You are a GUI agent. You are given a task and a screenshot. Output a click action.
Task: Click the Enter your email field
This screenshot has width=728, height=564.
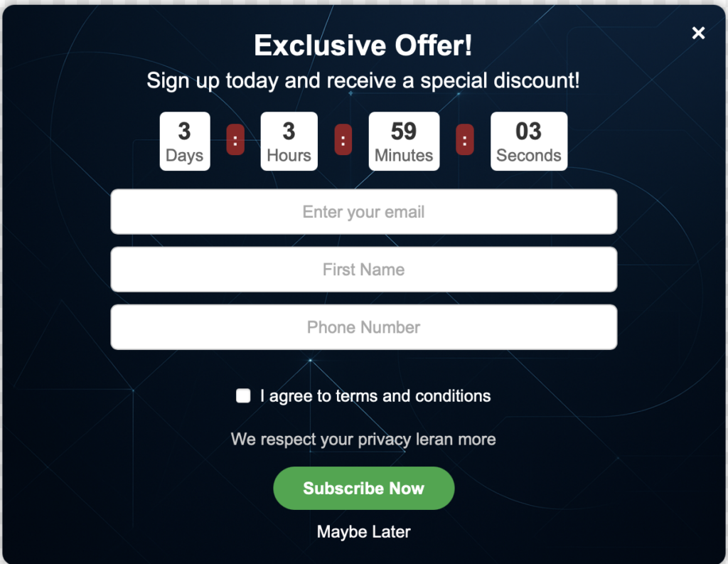click(363, 212)
